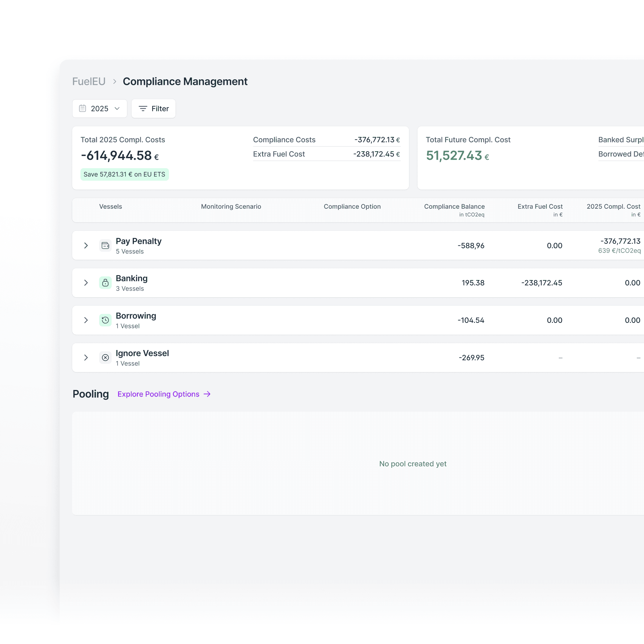
Task: Click the Save 57,821.31 € on EU ETS badge
Action: point(124,174)
